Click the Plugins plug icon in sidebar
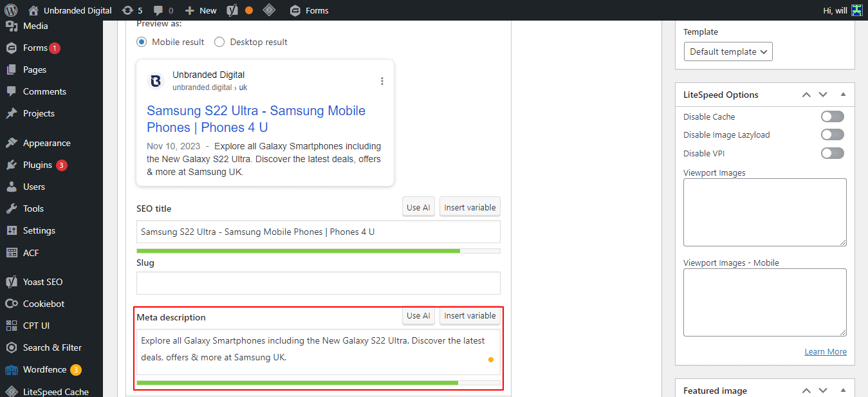The height and width of the screenshot is (397, 868). pos(12,165)
